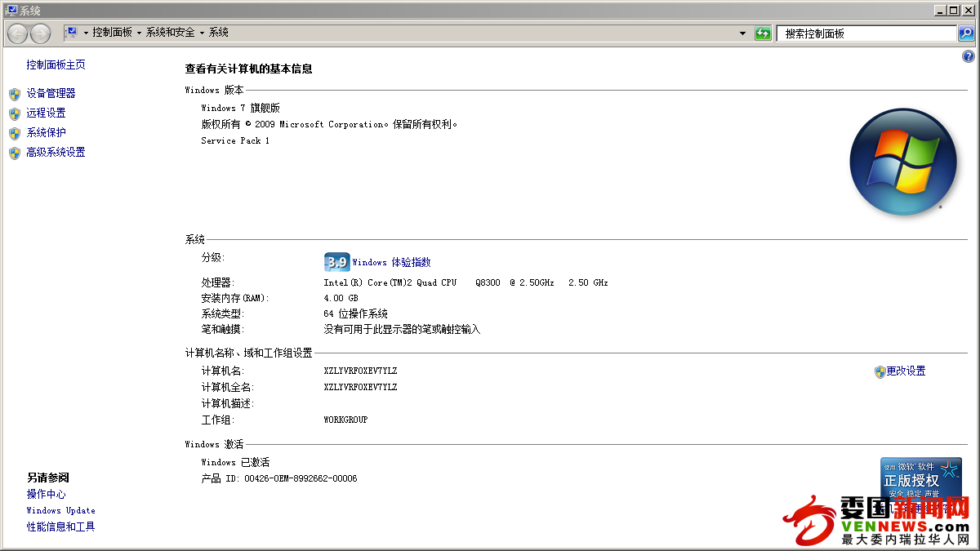Click Windows 7 旗舰版 text
Viewport: 980px width, 551px height.
coord(240,108)
